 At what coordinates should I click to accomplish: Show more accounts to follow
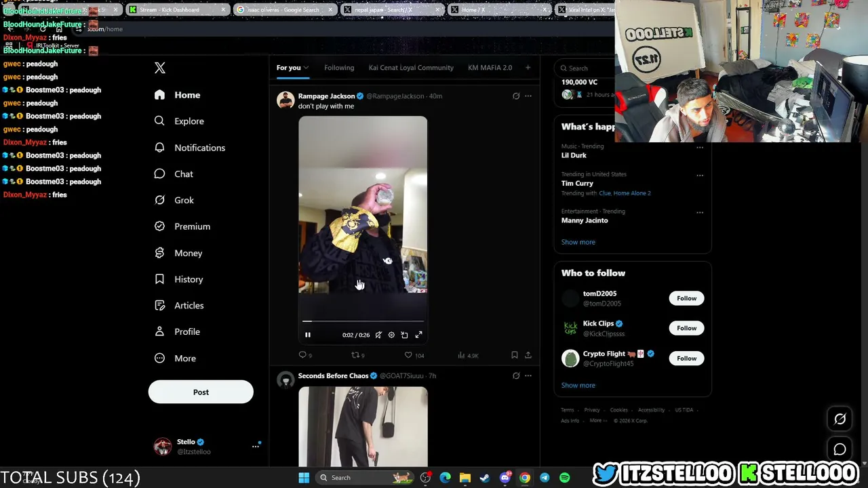point(578,386)
